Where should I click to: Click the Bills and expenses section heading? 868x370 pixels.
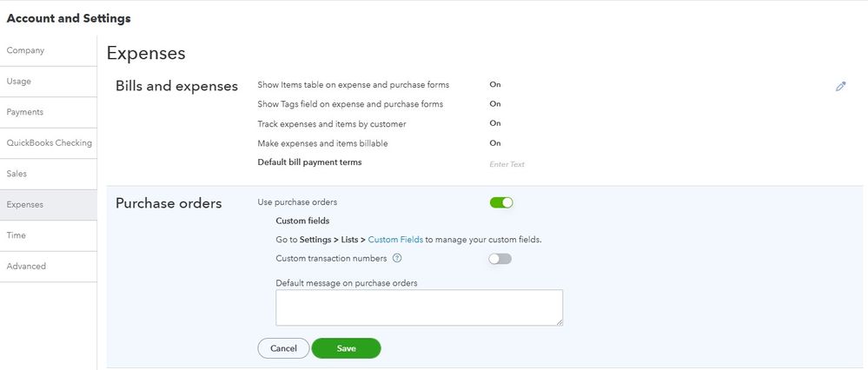click(x=176, y=86)
